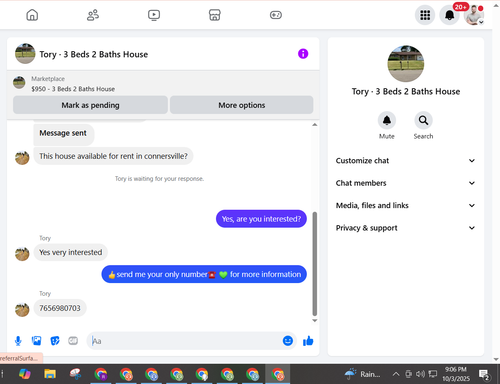Viewport: 500px width, 384px height.
Task: Click message "send me your only number"
Action: click(204, 274)
